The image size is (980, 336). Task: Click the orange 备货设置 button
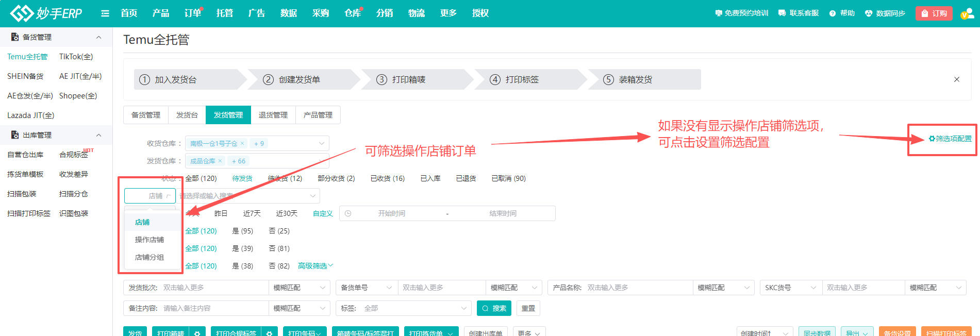tap(898, 332)
